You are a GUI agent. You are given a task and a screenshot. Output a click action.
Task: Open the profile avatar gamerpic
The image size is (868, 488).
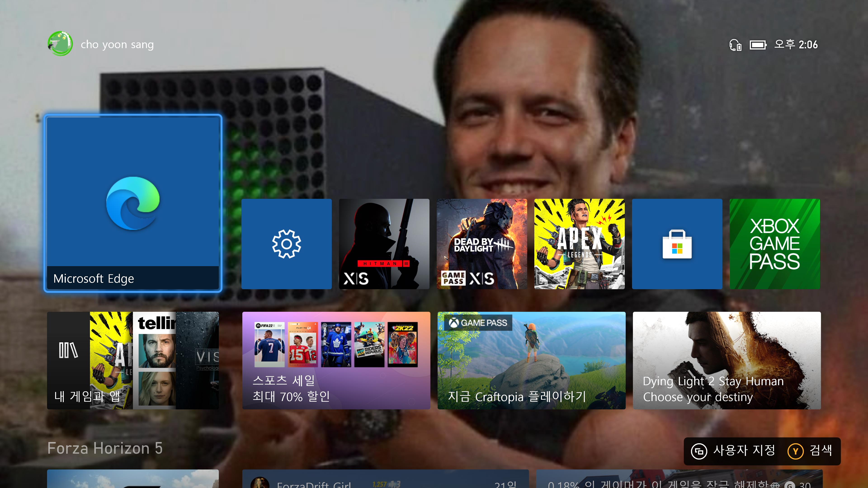[60, 44]
